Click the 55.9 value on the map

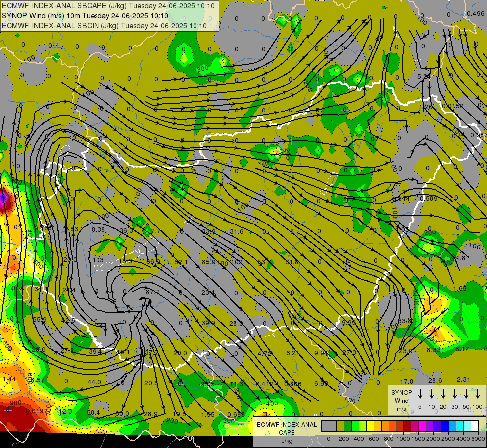[39, 319]
